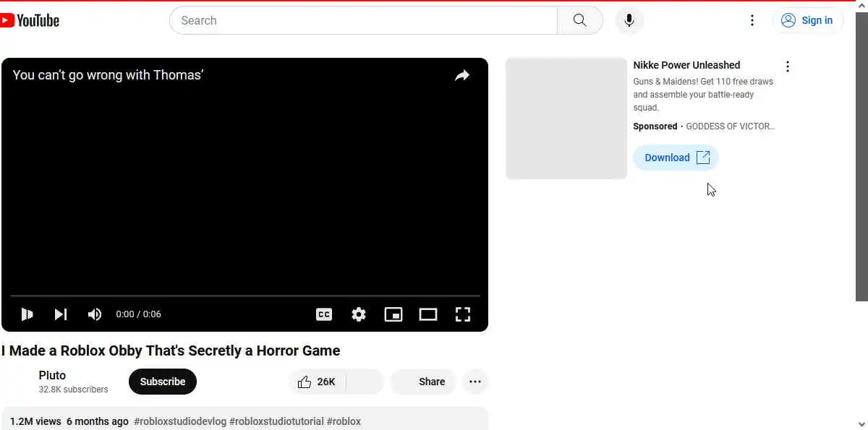Open more actions menu next to Share
The height and width of the screenshot is (430, 868).
tap(475, 382)
